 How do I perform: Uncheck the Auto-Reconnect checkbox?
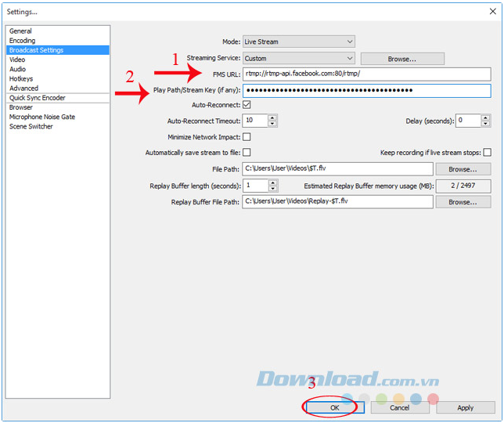[247, 105]
